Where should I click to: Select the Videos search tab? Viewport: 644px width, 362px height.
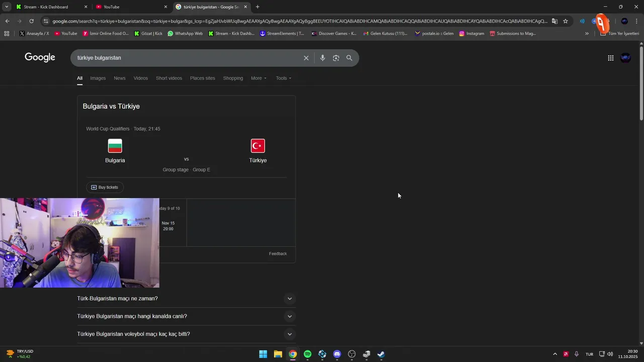[141, 78]
